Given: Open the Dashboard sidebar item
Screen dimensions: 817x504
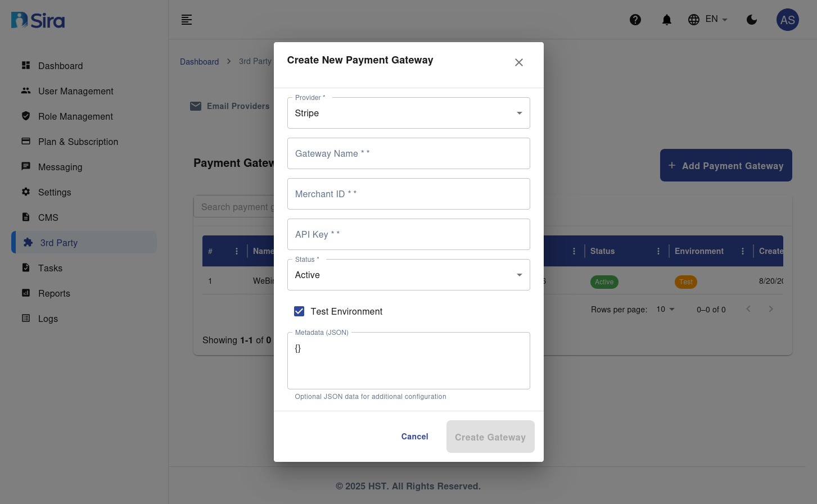Looking at the screenshot, I should [60, 66].
